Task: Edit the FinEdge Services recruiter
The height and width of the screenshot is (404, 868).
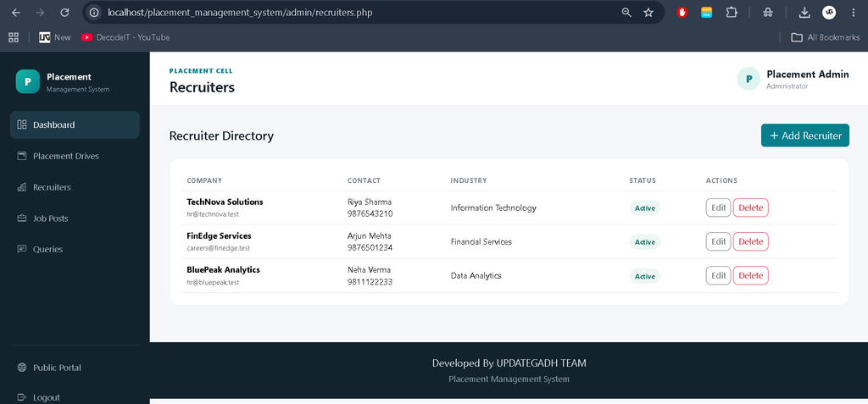Action: click(x=718, y=242)
